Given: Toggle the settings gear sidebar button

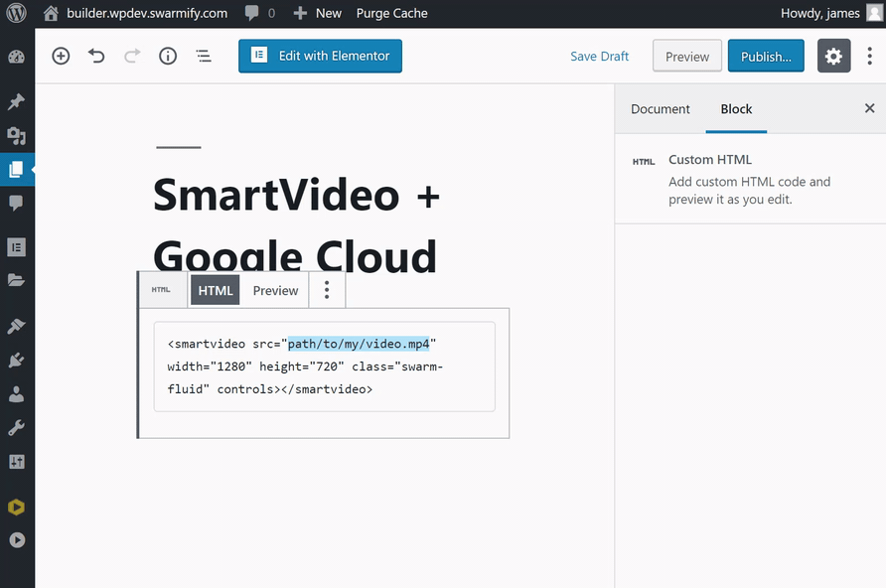Looking at the screenshot, I should 834,56.
